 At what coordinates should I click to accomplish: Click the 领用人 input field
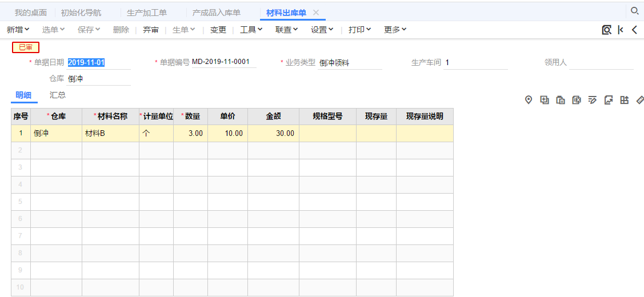point(601,63)
